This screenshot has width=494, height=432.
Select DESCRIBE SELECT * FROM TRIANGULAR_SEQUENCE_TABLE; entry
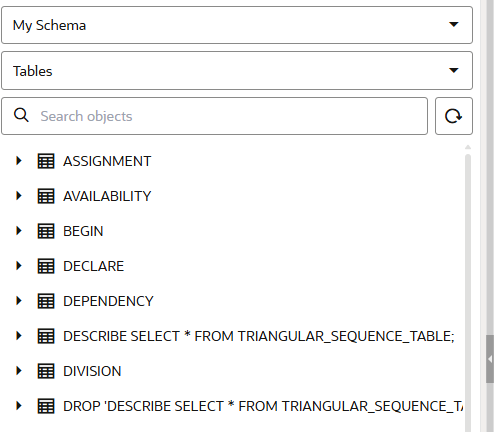point(259,336)
